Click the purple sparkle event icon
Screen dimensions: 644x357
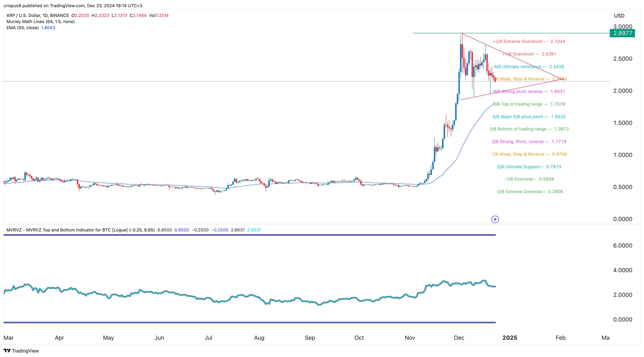tap(495, 219)
